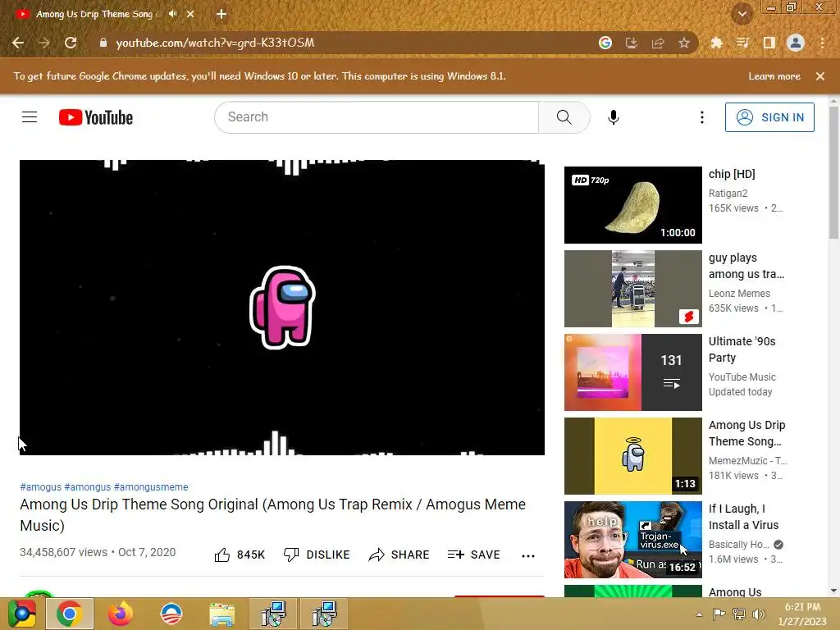Expand the tab search dropdown arrow
840x630 pixels.
pyautogui.click(x=742, y=14)
